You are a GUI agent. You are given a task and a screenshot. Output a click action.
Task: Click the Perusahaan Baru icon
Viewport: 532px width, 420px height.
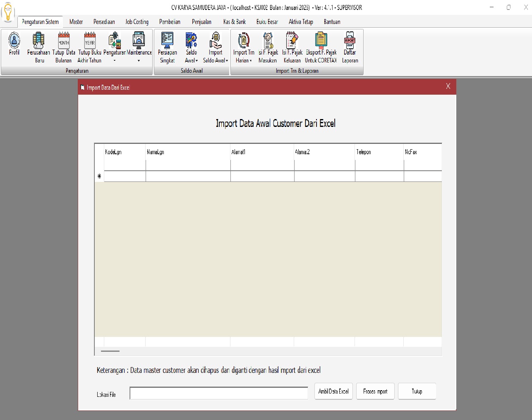38,48
